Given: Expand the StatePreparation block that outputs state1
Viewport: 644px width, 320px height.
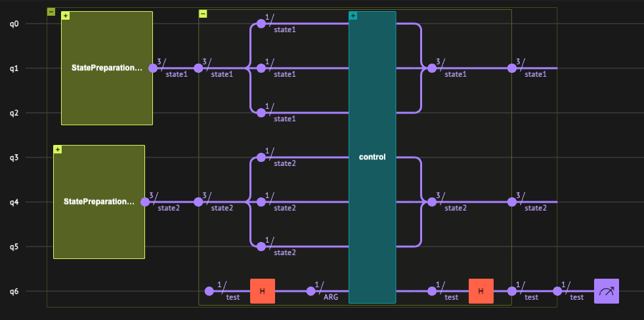Looking at the screenshot, I should 65,16.
